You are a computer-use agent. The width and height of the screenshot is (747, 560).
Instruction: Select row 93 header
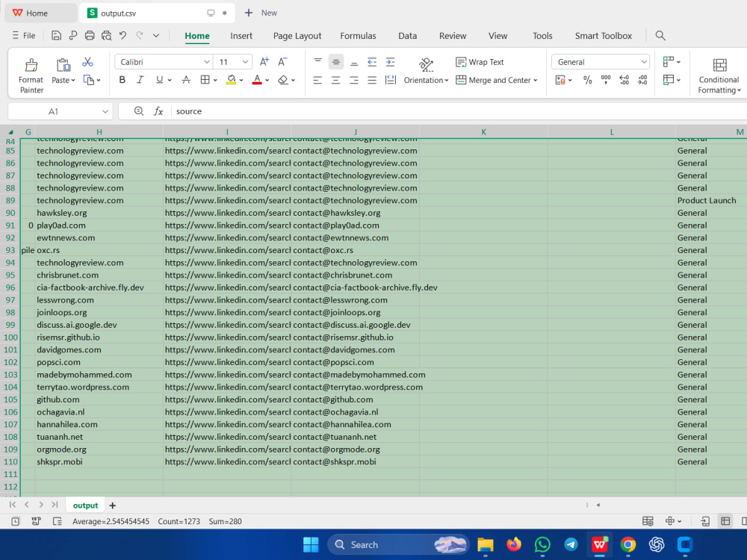(10, 250)
